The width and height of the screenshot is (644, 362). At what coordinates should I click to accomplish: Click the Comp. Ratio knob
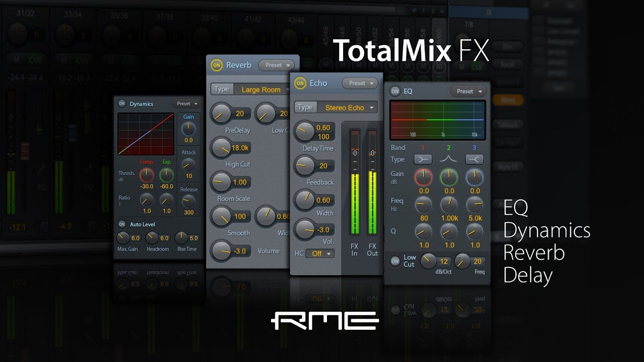coord(146,200)
